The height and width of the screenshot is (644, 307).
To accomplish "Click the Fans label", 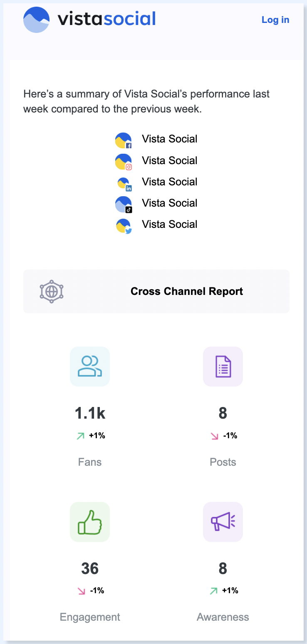I will tap(90, 462).
